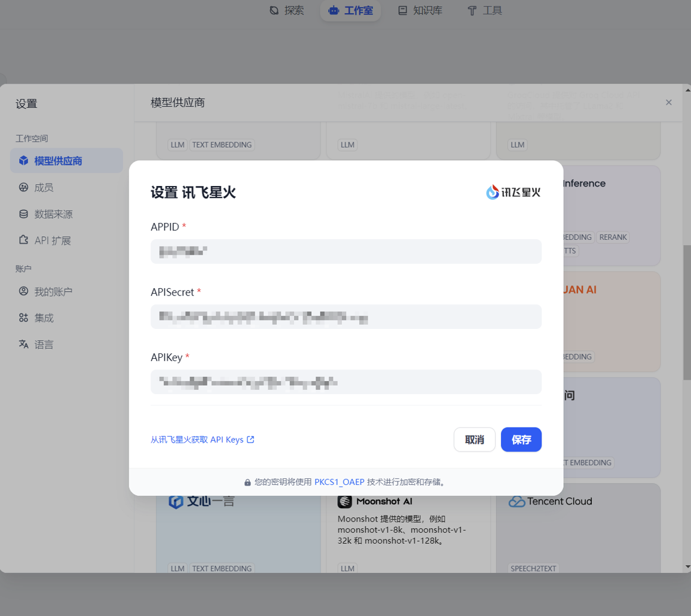Click the API 扩展 puzzle icon
The width and height of the screenshot is (691, 616).
tap(24, 240)
